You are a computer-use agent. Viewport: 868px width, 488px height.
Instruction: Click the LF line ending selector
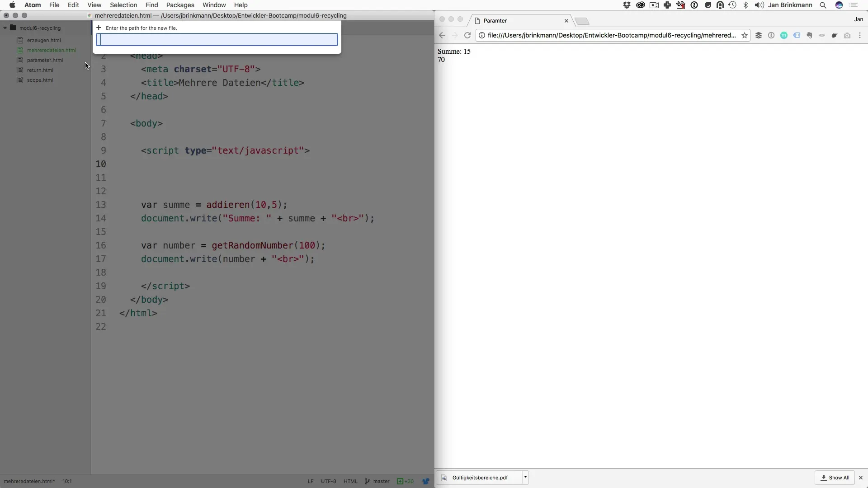pos(311,481)
